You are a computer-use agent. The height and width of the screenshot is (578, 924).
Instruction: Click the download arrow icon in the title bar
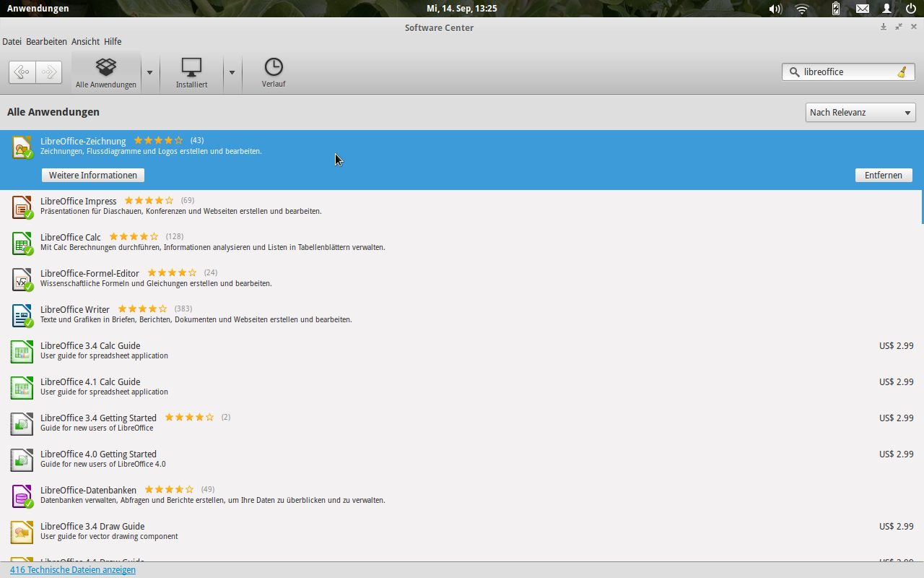point(883,27)
